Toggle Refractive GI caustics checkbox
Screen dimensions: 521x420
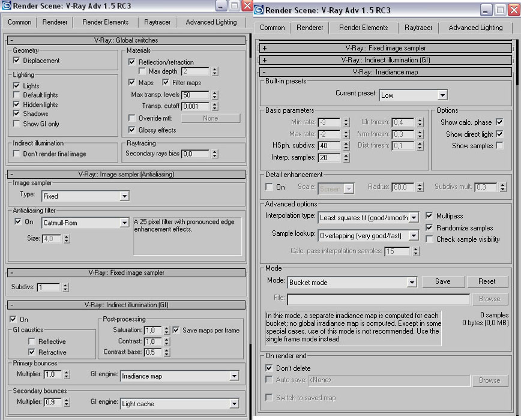(32, 352)
